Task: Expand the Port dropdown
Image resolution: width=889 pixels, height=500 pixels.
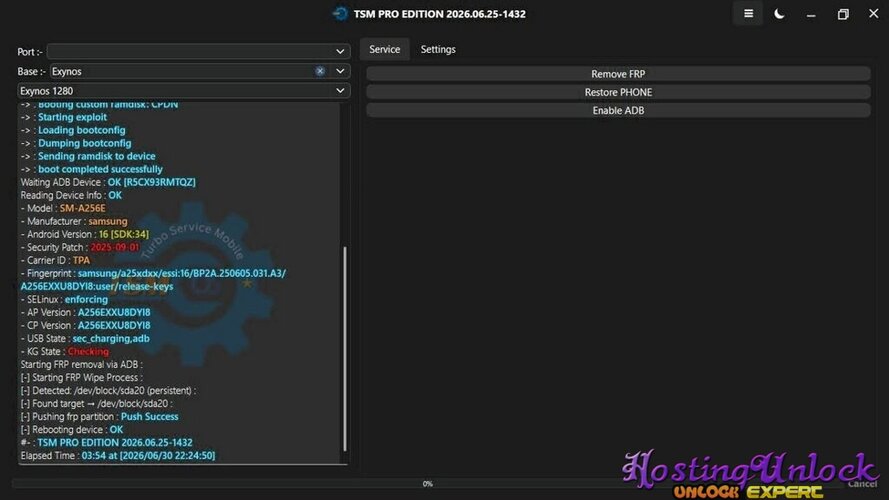Action: pyautogui.click(x=198, y=52)
